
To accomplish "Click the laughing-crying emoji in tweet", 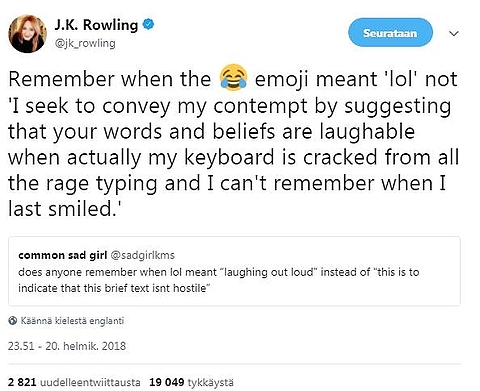I will pos(234,77).
